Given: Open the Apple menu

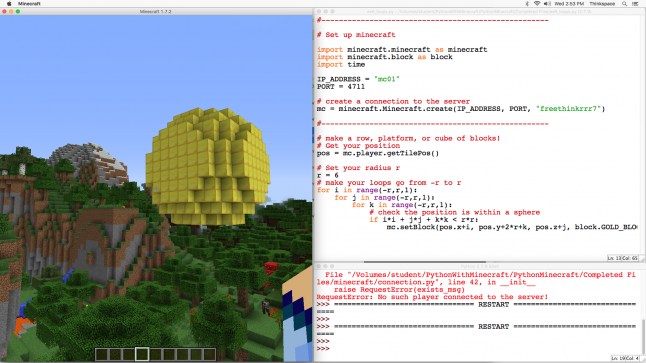Looking at the screenshot, I should coord(9,4).
